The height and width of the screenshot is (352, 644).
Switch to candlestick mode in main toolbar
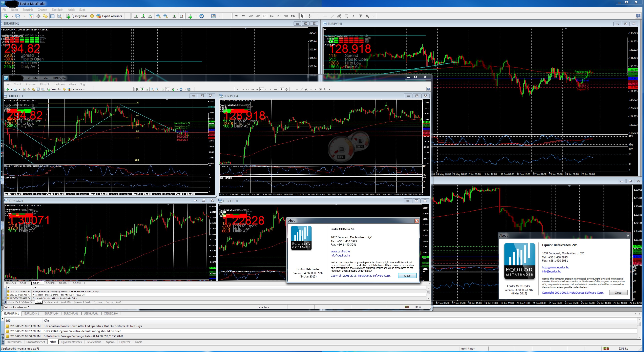[143, 16]
